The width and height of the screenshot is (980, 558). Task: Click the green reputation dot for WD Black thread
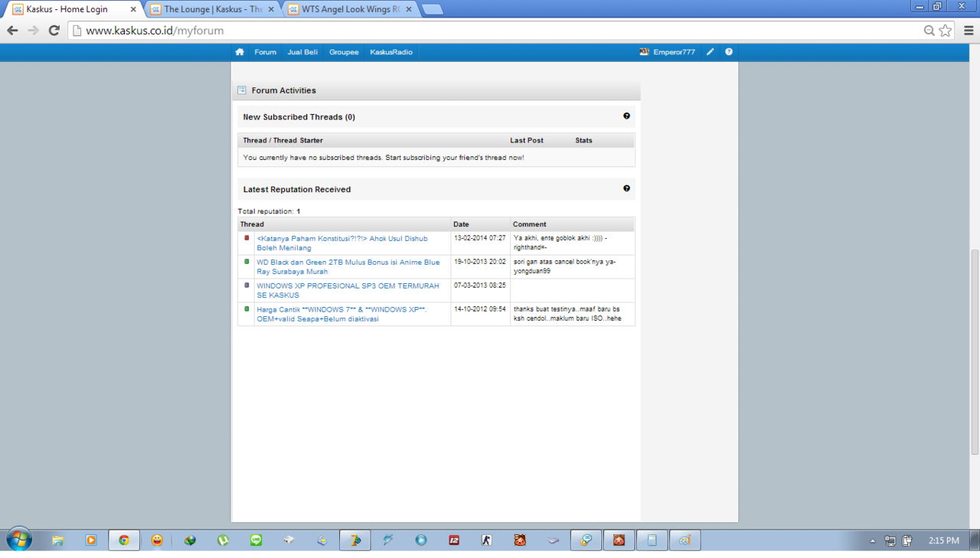247,262
